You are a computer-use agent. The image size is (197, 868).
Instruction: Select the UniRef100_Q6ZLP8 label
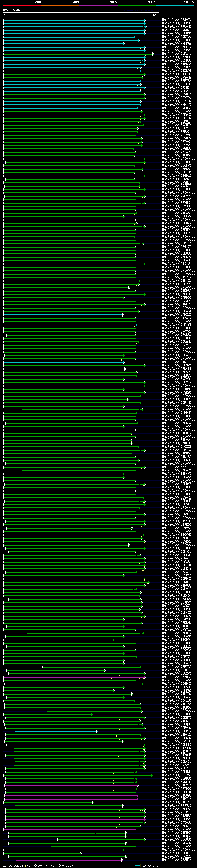coord(177,71)
